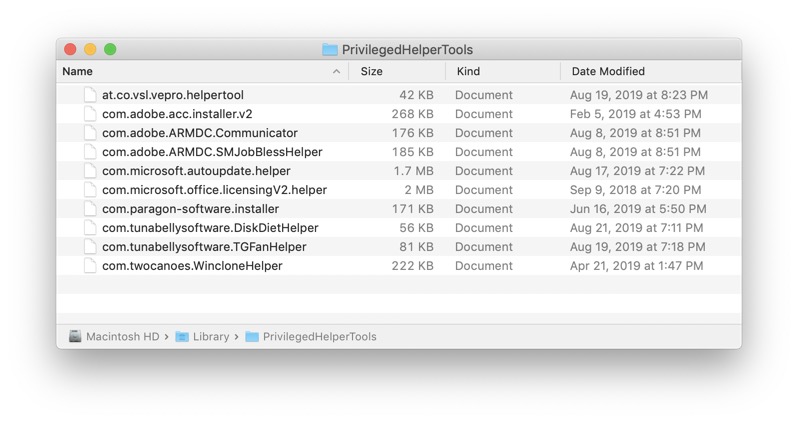Click the at.co.vsl.vepro.helpertool document icon
Viewport: 798px width, 423px height.
coord(90,95)
